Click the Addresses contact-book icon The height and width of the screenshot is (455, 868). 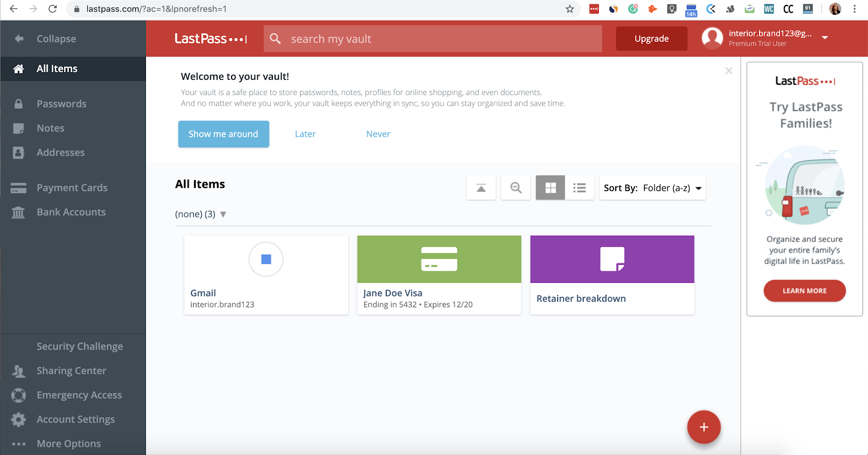pos(18,153)
